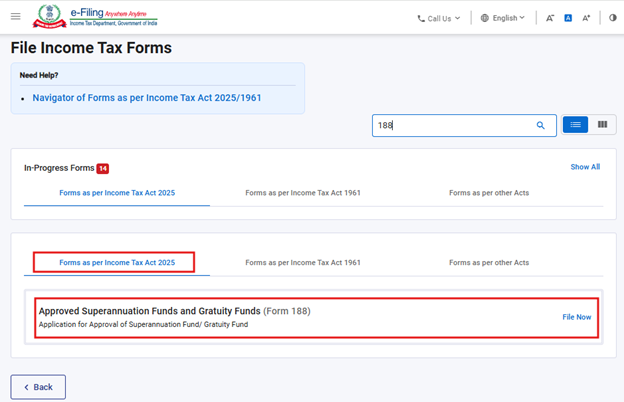The height and width of the screenshot is (402, 624).
Task: Open Navigator of Forms help link
Action: (x=147, y=98)
